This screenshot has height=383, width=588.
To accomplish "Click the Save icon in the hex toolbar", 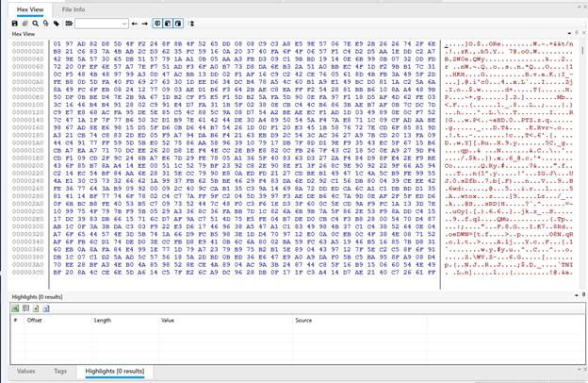I will [15, 24].
